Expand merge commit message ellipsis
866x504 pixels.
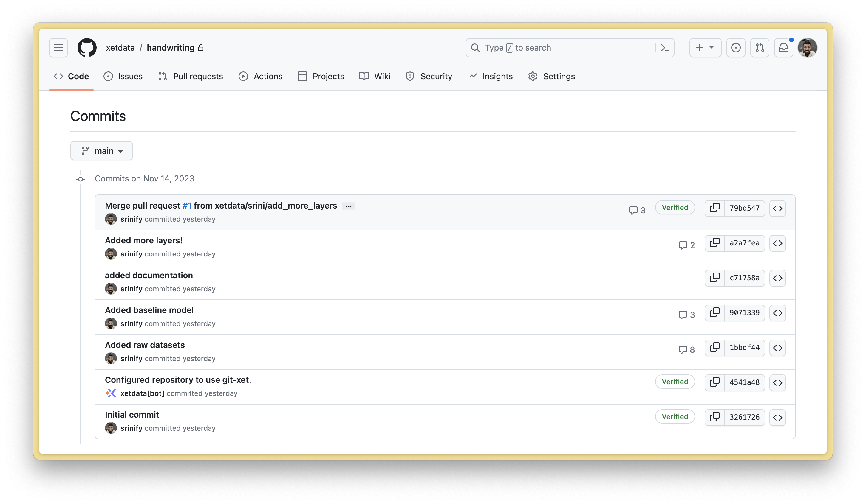tap(349, 206)
